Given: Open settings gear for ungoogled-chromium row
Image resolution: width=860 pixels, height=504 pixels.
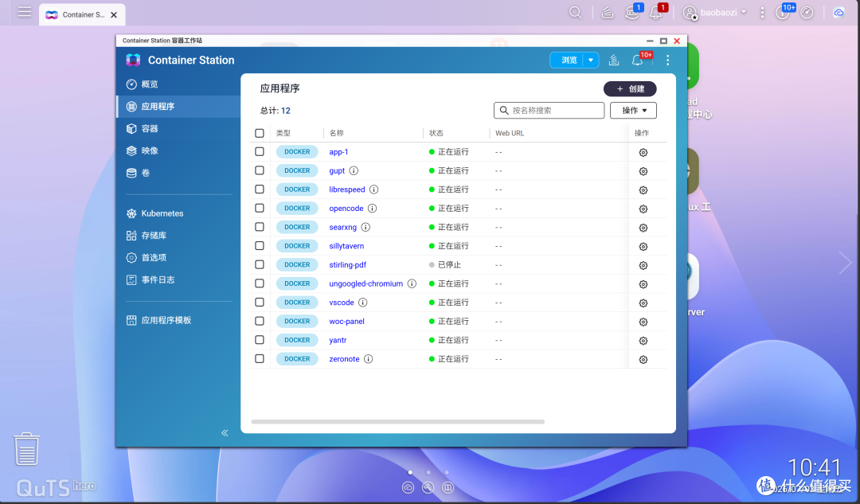Looking at the screenshot, I should point(643,284).
